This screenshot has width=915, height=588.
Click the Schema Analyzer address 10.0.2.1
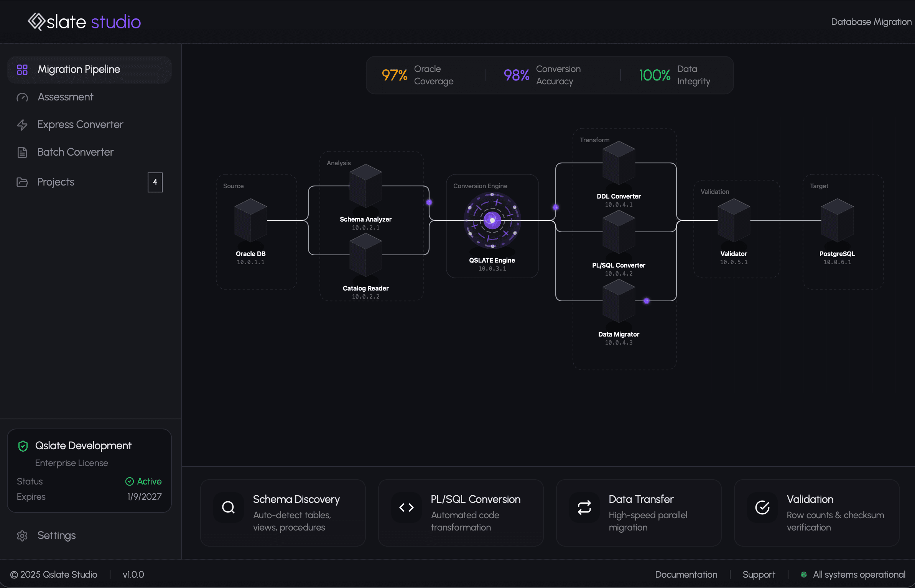365,228
